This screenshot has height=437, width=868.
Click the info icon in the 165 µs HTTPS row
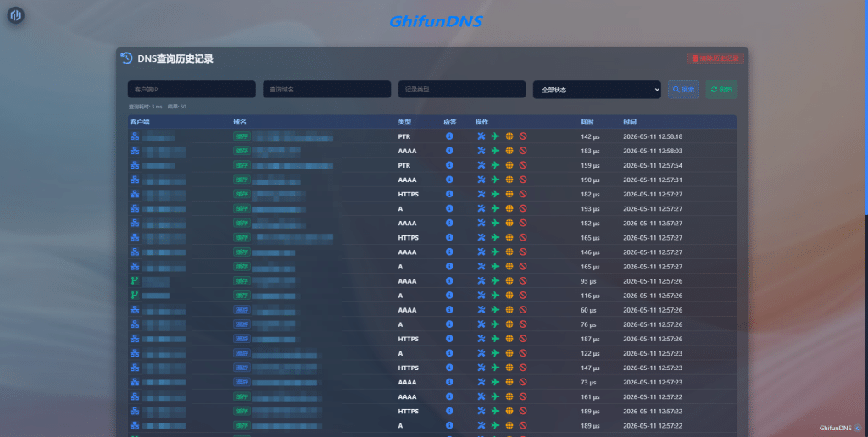pos(449,237)
